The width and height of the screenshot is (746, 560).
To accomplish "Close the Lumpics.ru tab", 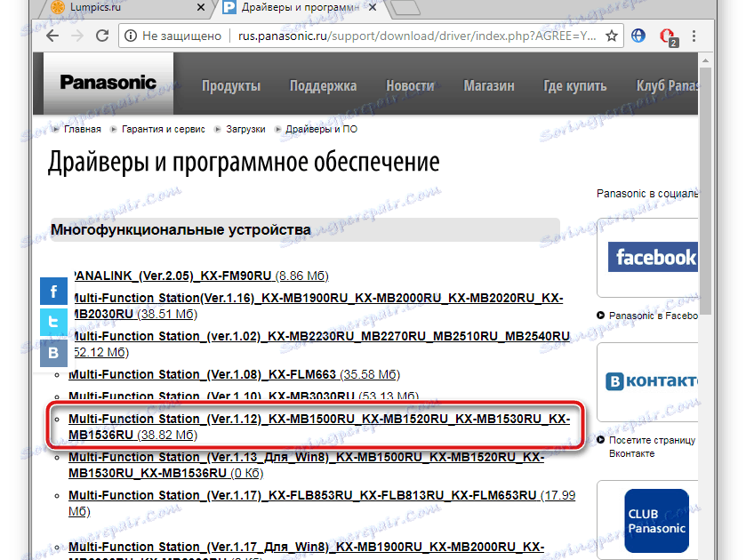I will pos(201,8).
